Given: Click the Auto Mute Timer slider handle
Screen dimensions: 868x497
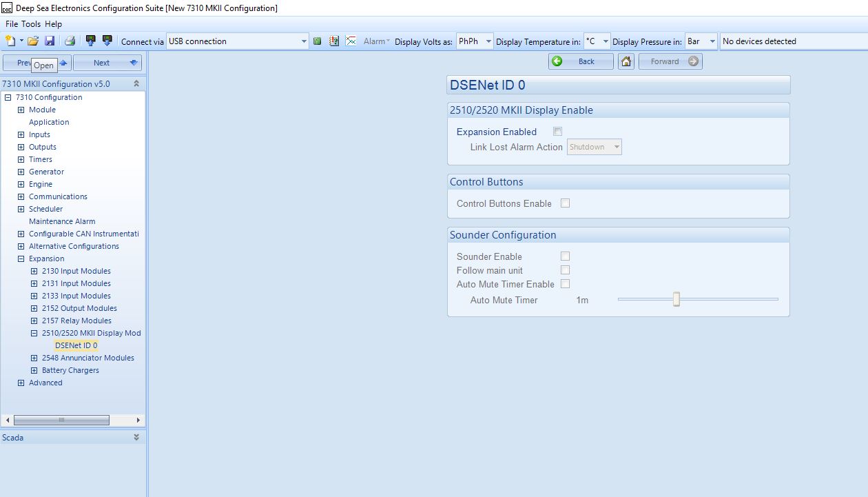Looking at the screenshot, I should [x=676, y=299].
